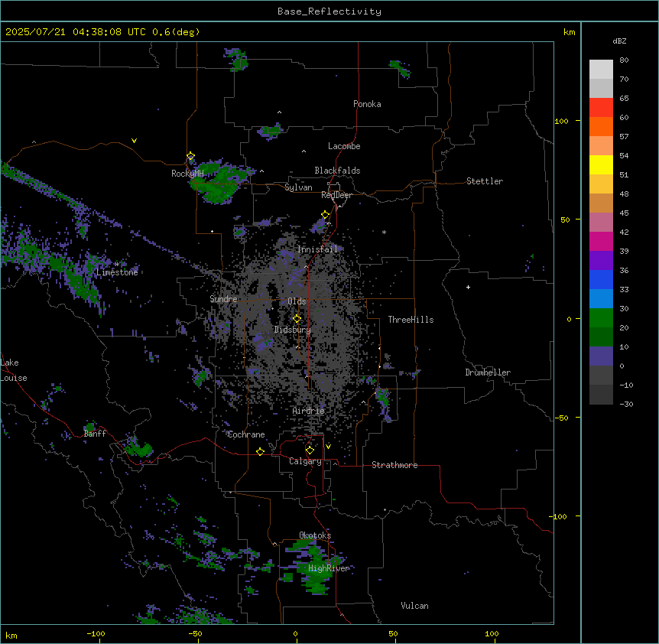Click the Innisfail city label
The width and height of the screenshot is (659, 644).
[317, 249]
